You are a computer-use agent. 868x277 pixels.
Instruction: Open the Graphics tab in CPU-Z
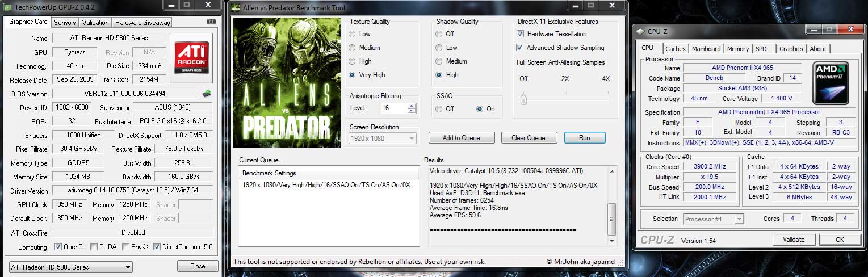(x=791, y=49)
